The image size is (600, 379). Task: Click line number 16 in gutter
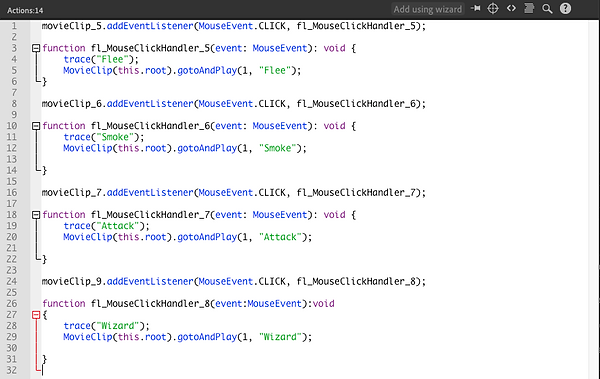[x=12, y=193]
